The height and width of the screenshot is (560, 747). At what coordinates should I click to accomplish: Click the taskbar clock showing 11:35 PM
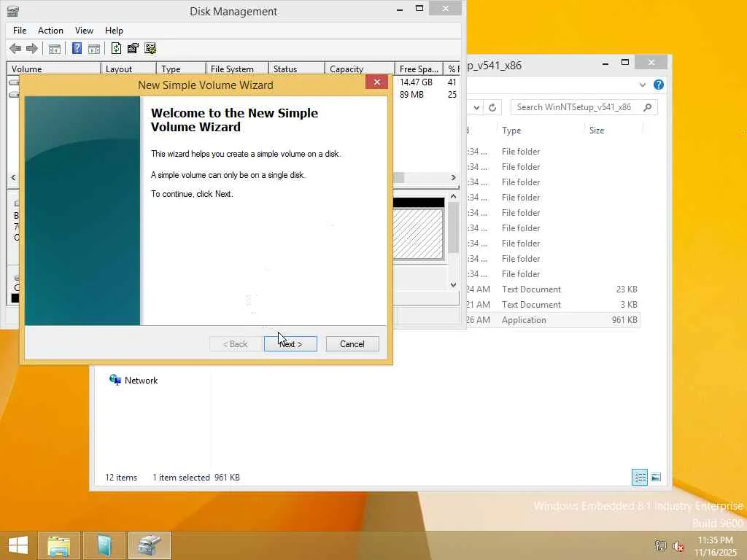click(716, 546)
